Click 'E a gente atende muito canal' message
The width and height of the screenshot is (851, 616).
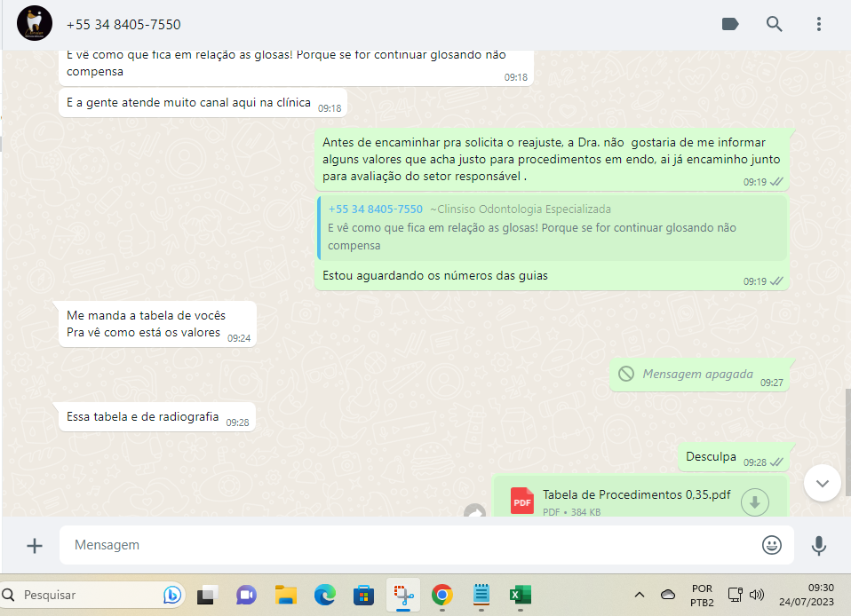(203, 102)
